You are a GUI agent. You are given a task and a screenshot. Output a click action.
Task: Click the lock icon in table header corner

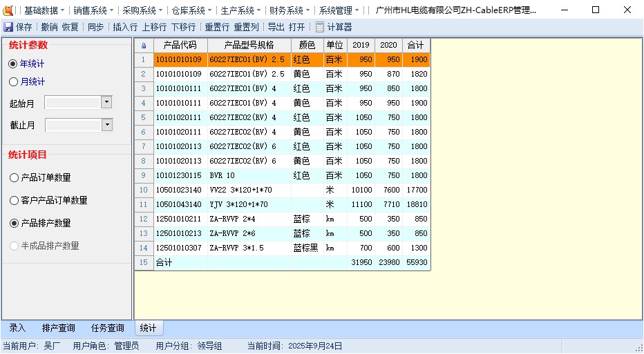point(144,46)
